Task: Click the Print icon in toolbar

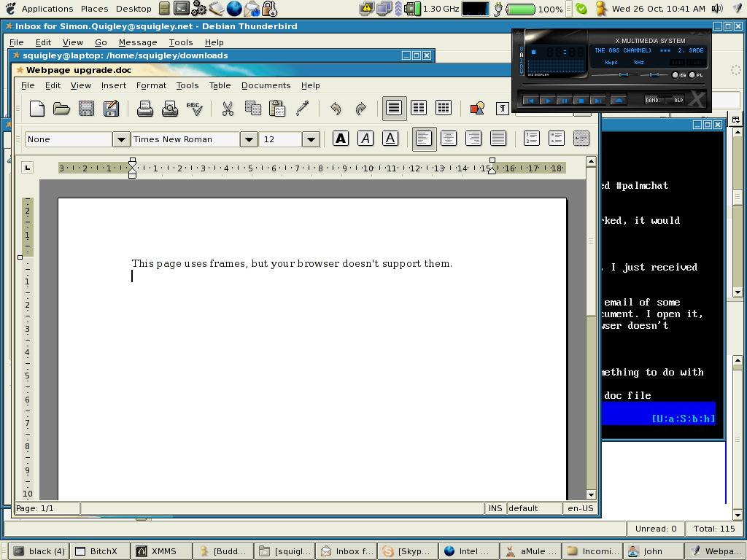Action: [x=145, y=109]
